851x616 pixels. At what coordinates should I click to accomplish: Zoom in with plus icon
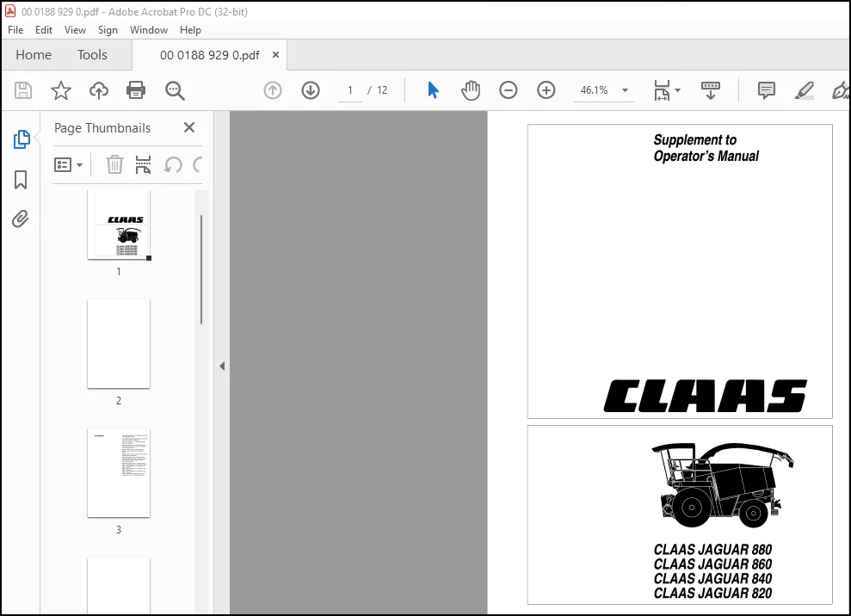[x=546, y=90]
